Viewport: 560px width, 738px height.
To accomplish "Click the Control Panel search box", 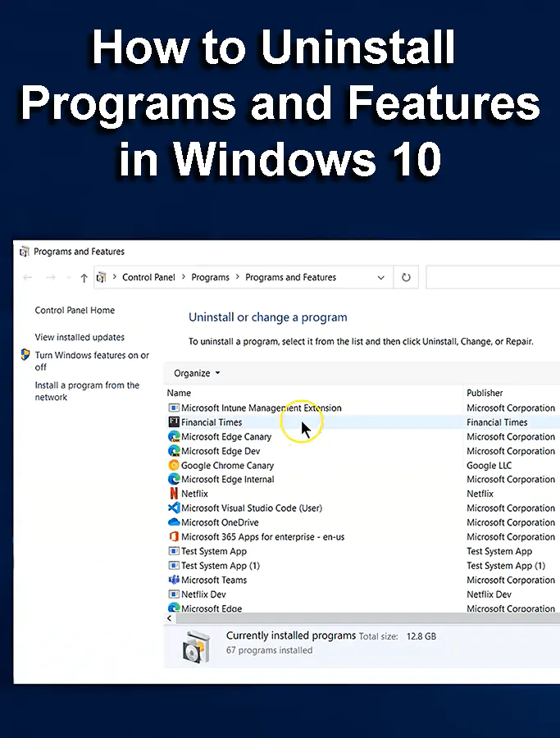I will tap(493, 278).
